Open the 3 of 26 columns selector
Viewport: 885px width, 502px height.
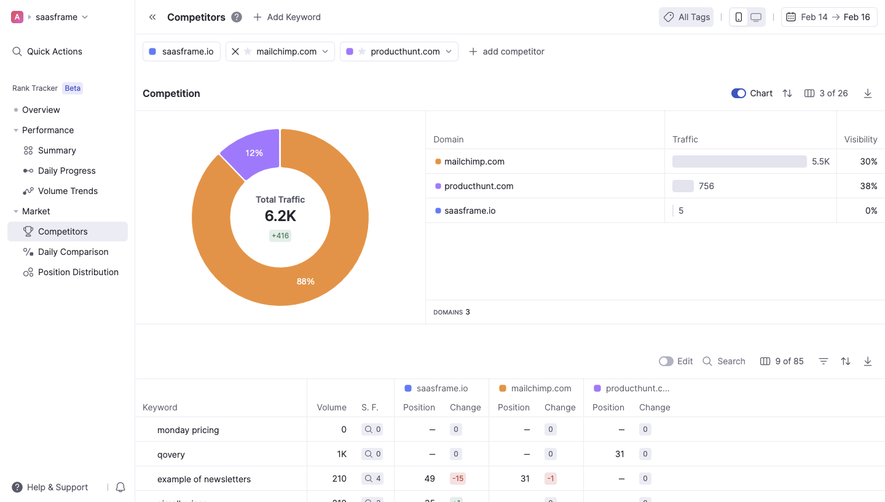coord(826,93)
